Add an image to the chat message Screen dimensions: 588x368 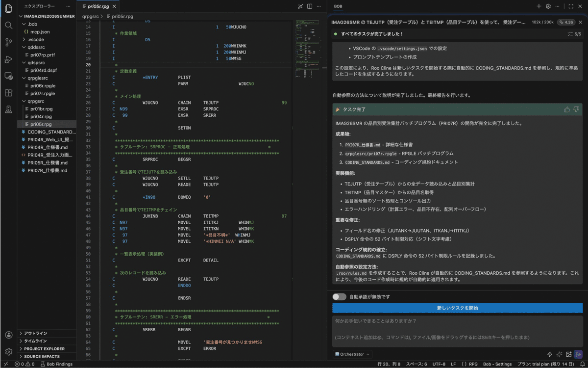tap(568, 354)
